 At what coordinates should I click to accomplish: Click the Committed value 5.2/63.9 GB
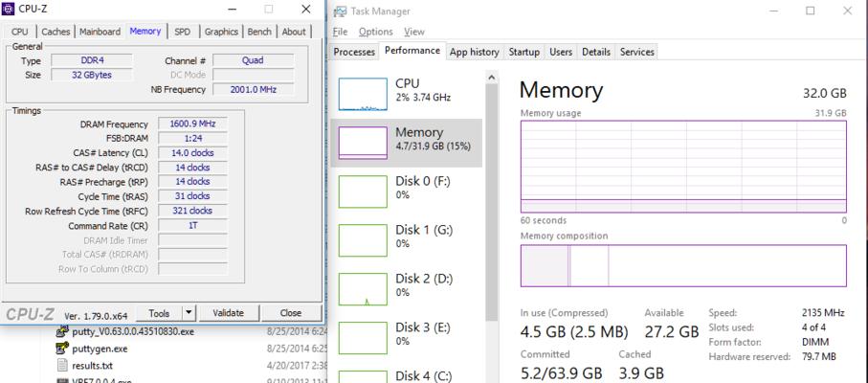(561, 373)
